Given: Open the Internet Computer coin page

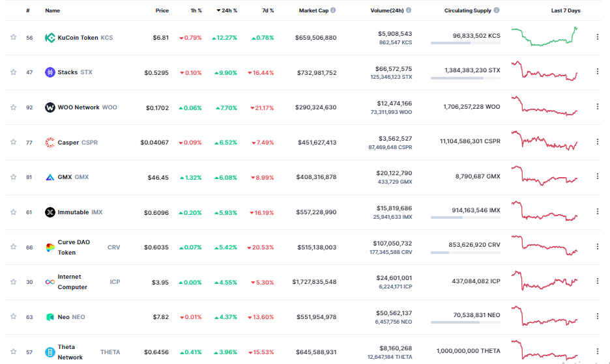Looking at the screenshot, I should (x=72, y=282).
